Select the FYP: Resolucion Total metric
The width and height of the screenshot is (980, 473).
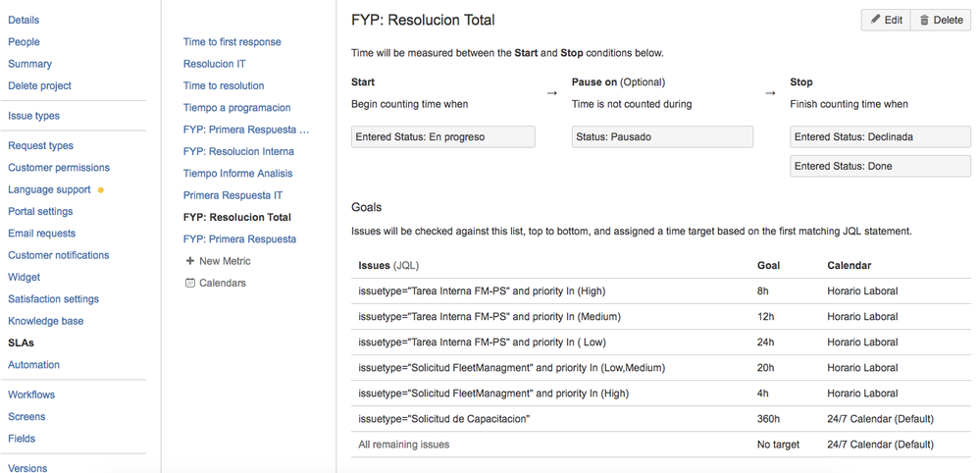[x=237, y=218]
